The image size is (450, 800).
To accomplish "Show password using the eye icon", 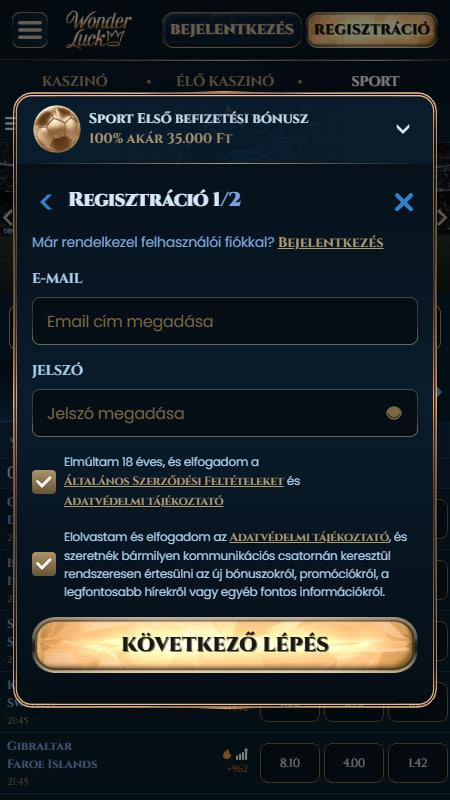I will 394,413.
